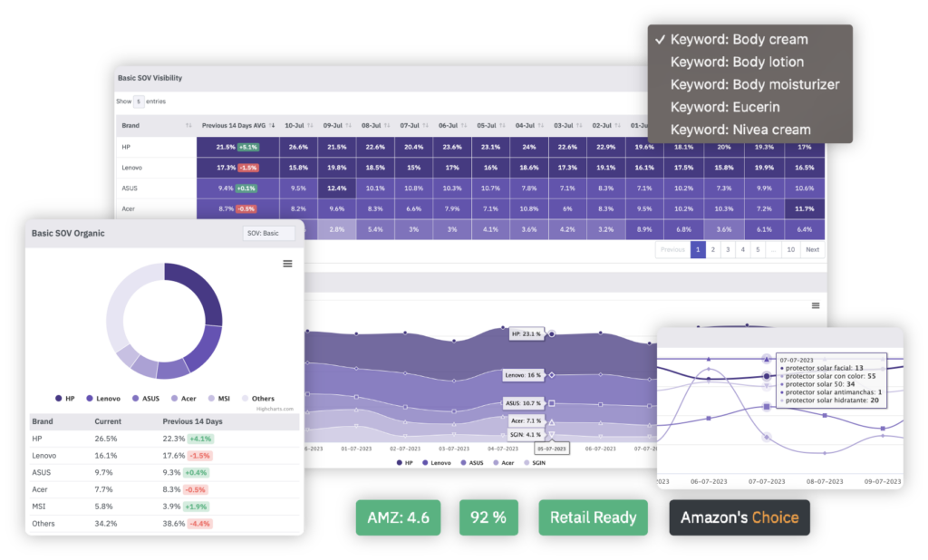Toggle Acer series in donut chart legend
928x560 pixels.
[x=183, y=399]
